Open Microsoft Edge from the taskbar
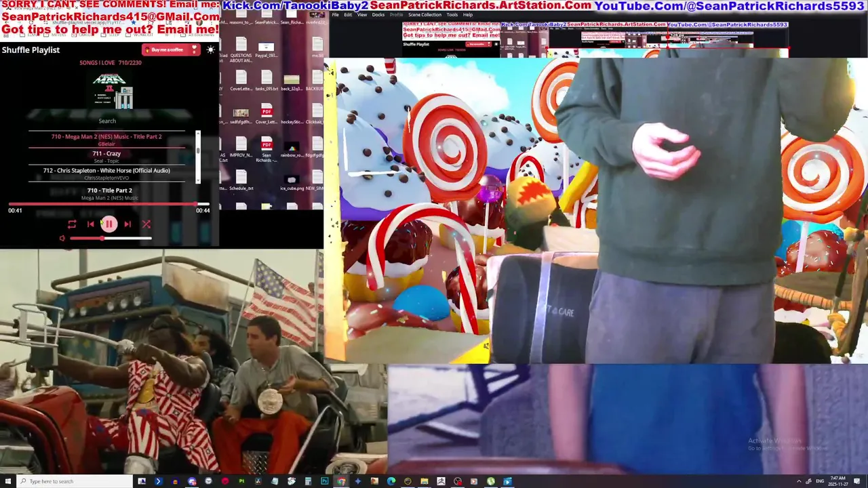 [x=391, y=481]
